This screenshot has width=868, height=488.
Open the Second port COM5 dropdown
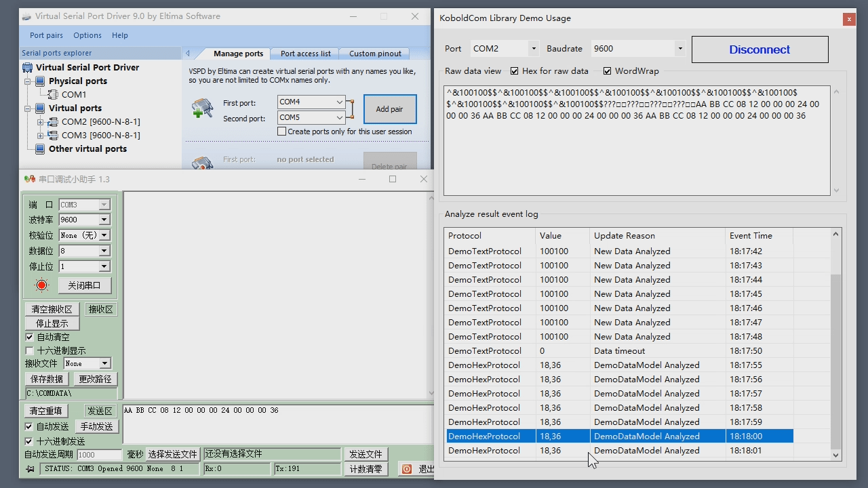339,117
